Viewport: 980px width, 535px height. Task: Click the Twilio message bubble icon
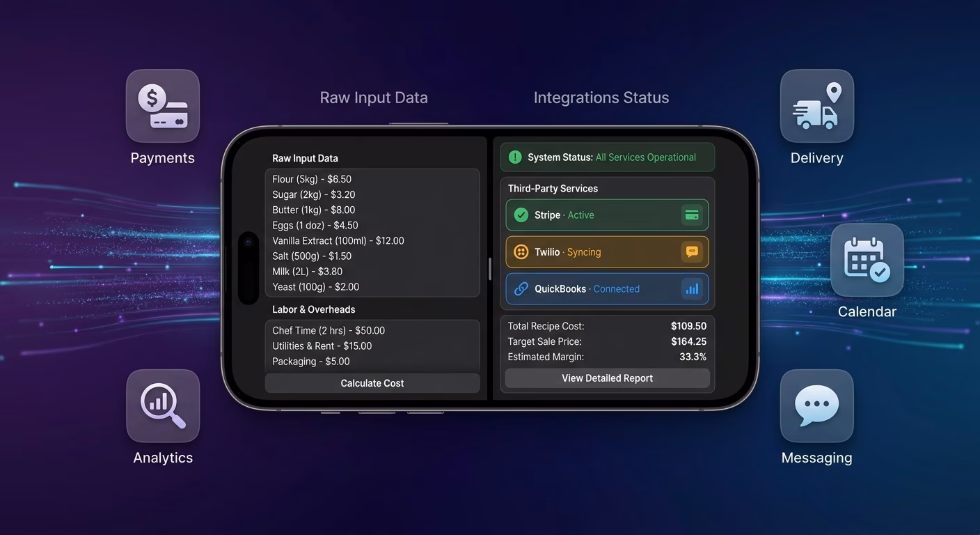(x=692, y=252)
